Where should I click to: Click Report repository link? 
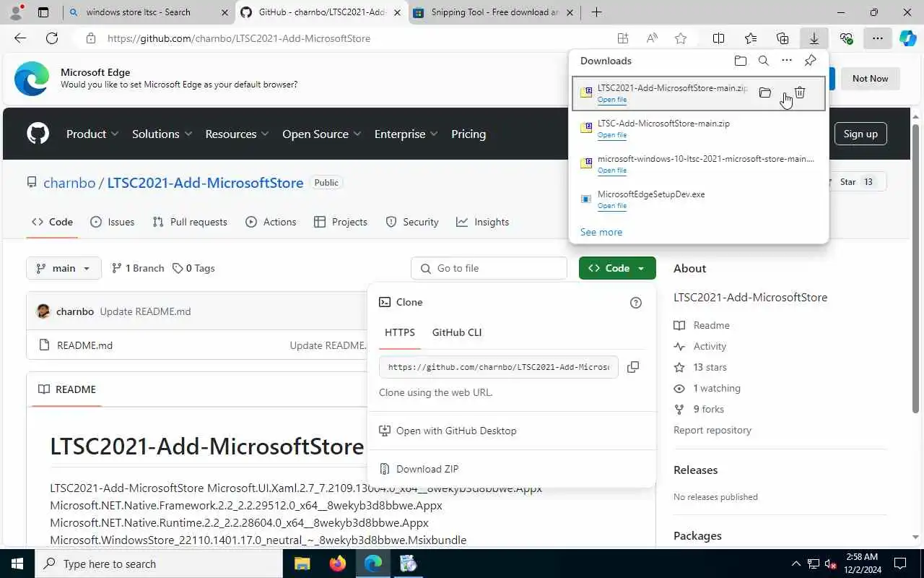(x=712, y=430)
